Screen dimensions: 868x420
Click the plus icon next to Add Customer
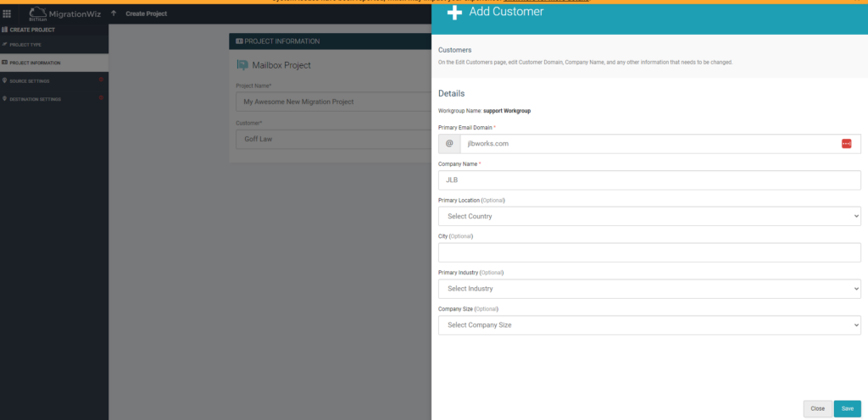[454, 13]
